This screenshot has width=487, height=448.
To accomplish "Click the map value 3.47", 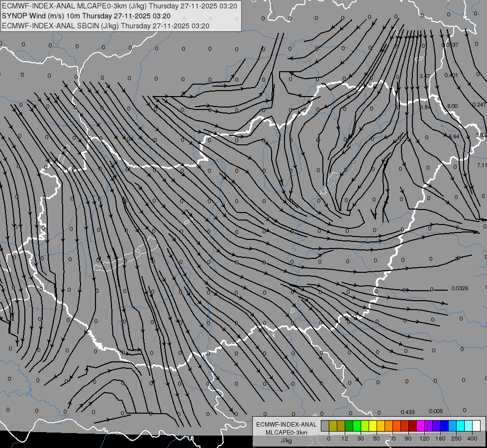I will (425, 76).
